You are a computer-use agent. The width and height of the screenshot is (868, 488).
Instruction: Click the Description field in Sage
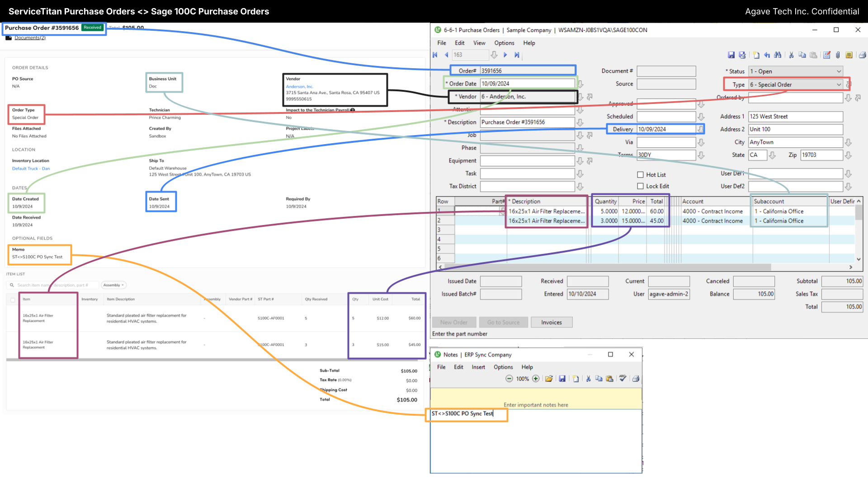527,122
